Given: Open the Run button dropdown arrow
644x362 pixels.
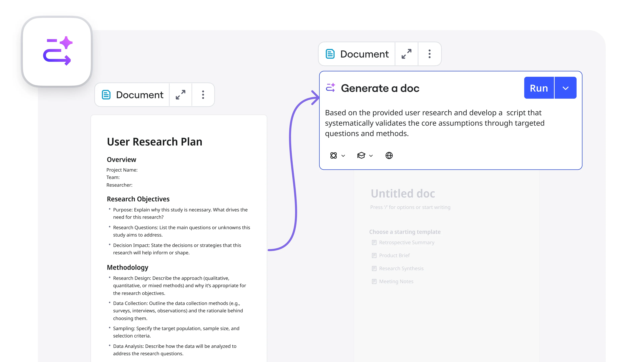Looking at the screenshot, I should coord(566,88).
